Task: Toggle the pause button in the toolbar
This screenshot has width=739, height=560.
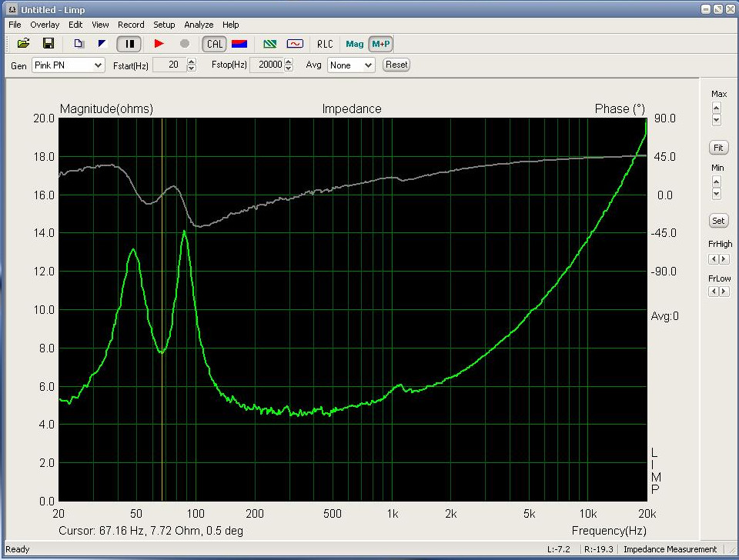Action: (x=129, y=44)
